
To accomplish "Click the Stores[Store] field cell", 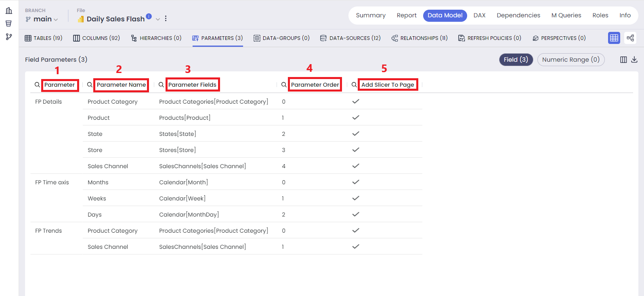I will (178, 150).
